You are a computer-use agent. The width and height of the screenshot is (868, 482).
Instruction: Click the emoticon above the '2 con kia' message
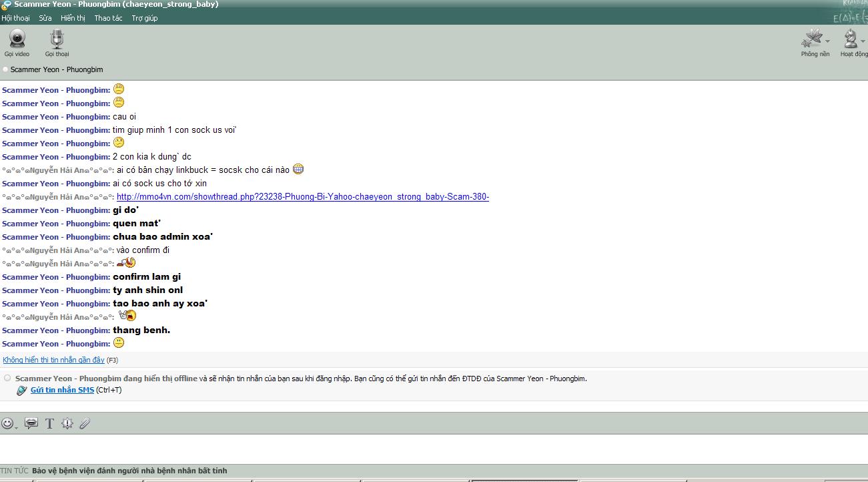119,142
